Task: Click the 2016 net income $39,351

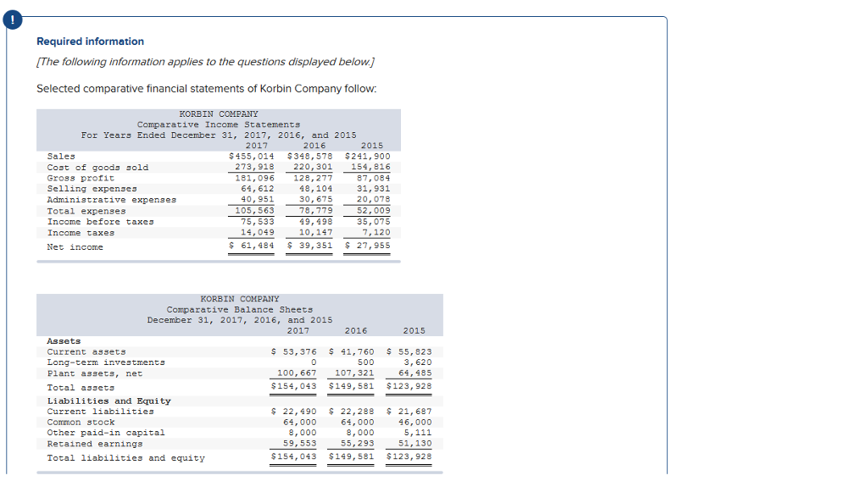Action: coord(309,246)
